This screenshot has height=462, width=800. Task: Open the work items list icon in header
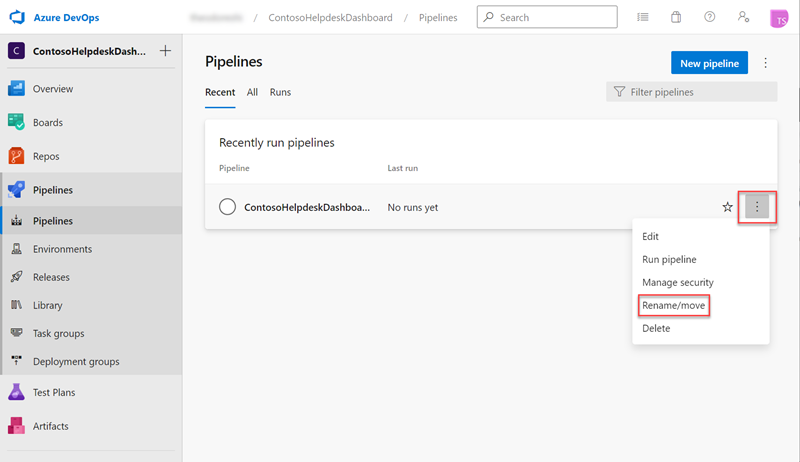(643, 17)
